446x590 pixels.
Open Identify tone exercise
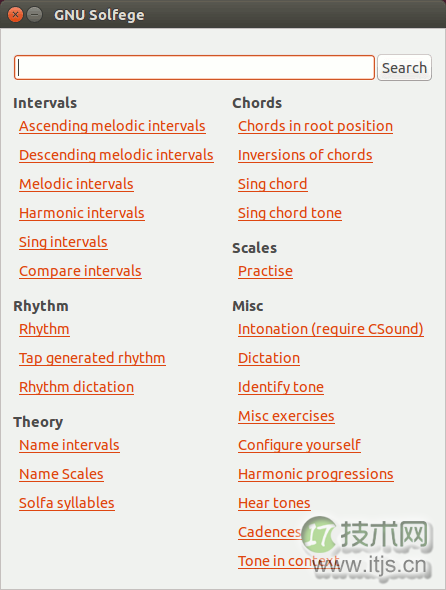point(281,387)
